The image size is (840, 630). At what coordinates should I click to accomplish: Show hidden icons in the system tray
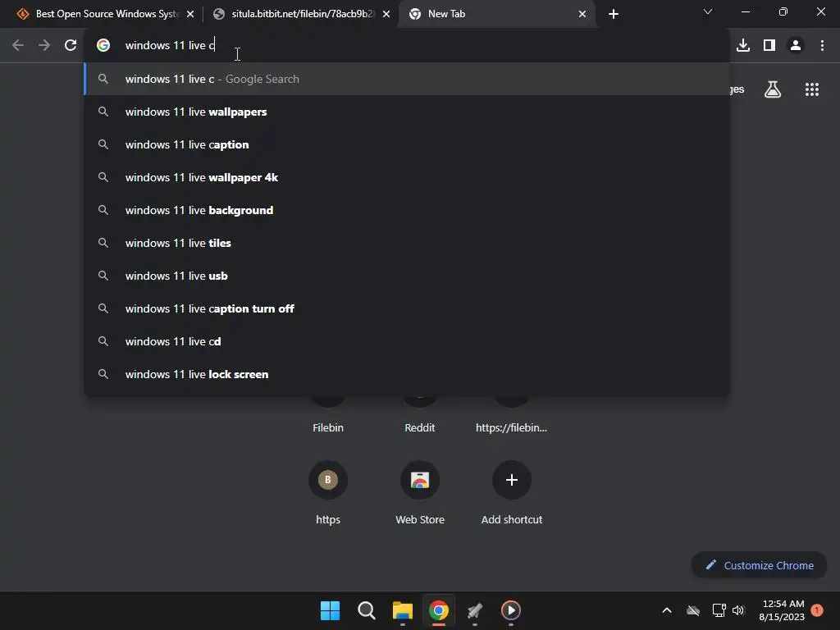(667, 610)
